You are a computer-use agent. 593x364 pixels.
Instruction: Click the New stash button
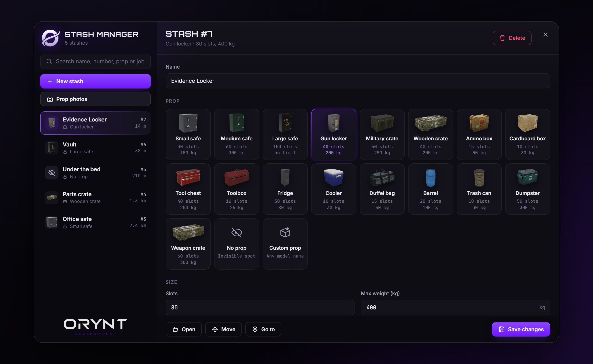point(95,81)
